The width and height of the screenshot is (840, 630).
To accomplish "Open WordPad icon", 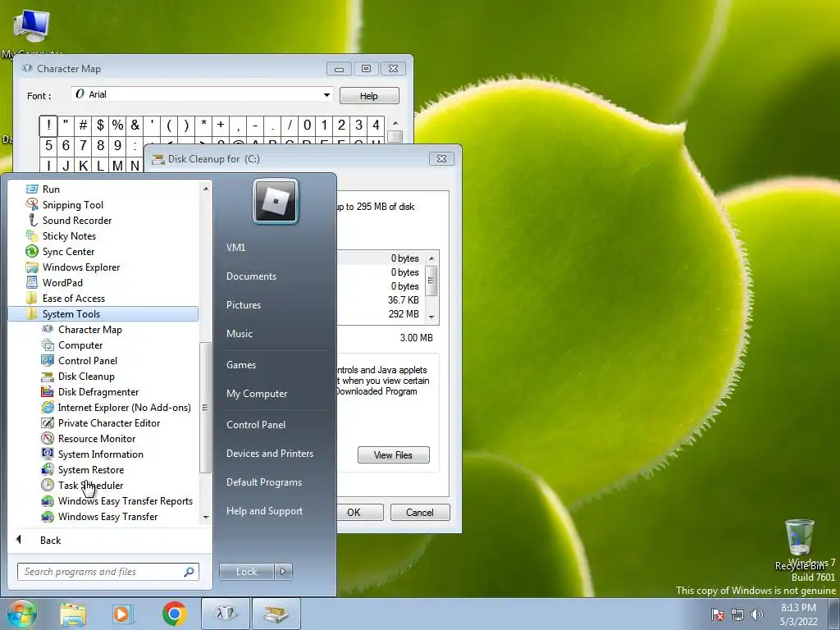I will [32, 282].
